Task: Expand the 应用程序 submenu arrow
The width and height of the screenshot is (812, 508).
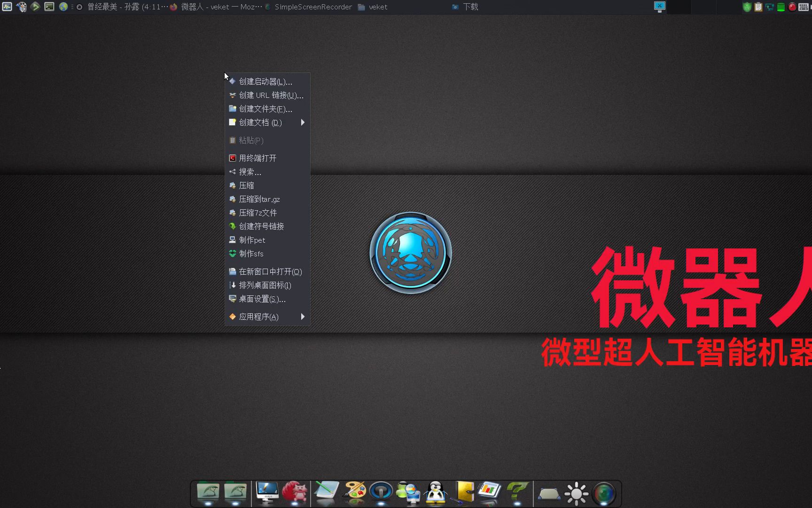Action: 303,317
